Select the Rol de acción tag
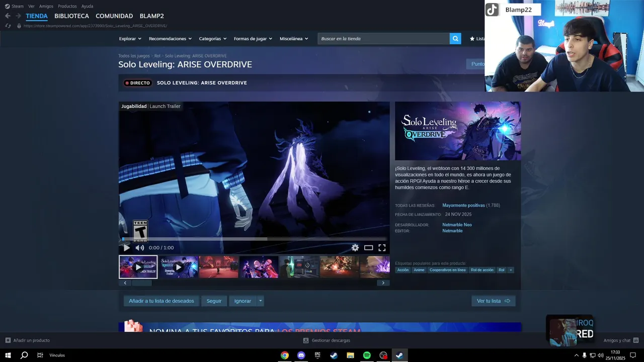644x362 pixels. pyautogui.click(x=482, y=270)
